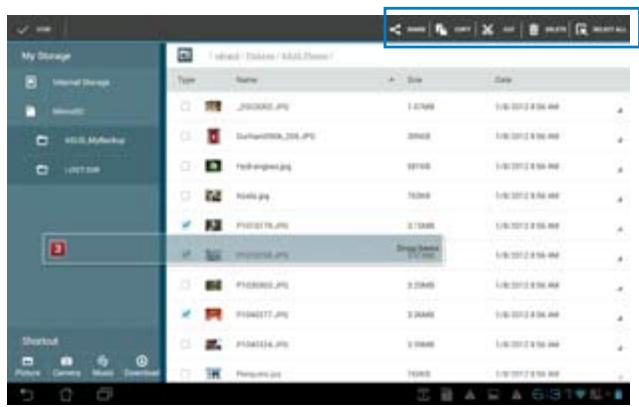Open the Camera shortcut
Screen dimensions: 639x407
[66, 366]
